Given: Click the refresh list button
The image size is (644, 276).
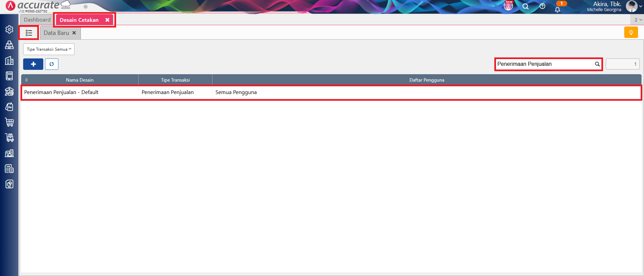Looking at the screenshot, I should tap(52, 64).
